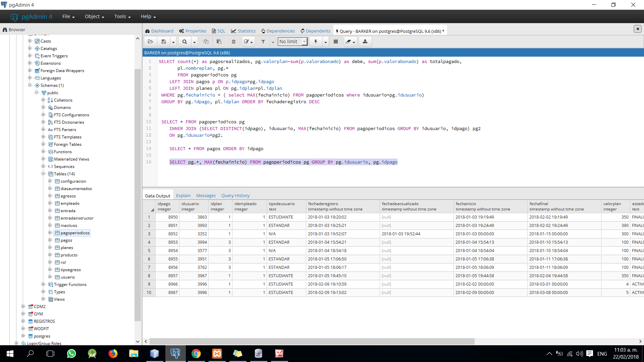This screenshot has height=362, width=644.
Task: Execute the query with the lightning bolt icon
Action: (x=315, y=42)
